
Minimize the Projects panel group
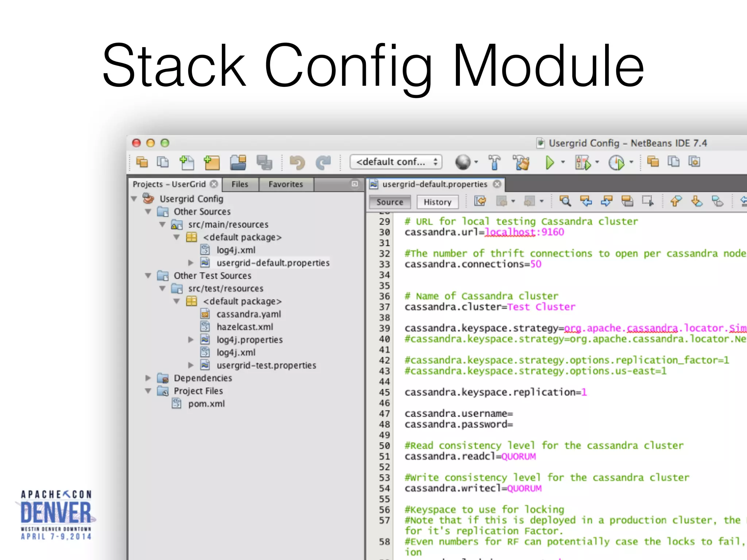(355, 184)
